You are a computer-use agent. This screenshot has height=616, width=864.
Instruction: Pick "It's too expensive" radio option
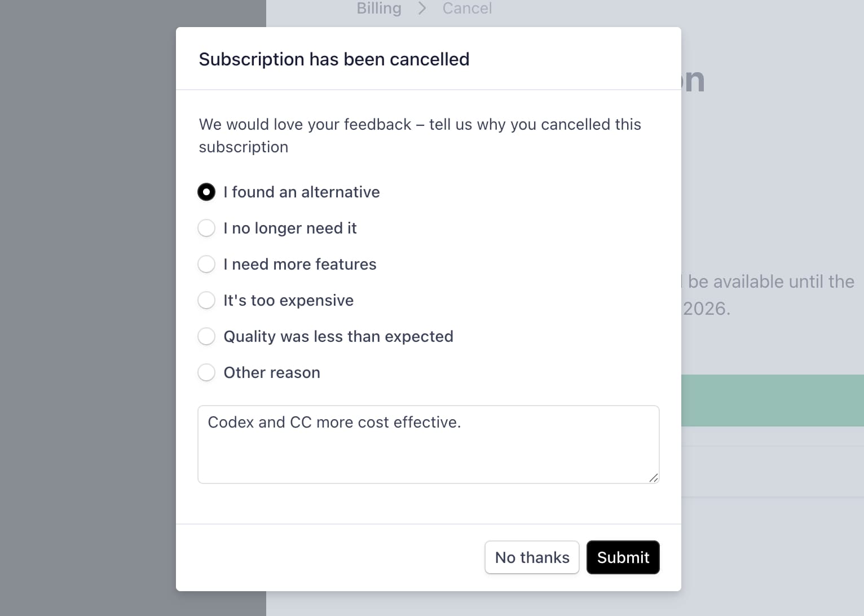click(x=206, y=300)
